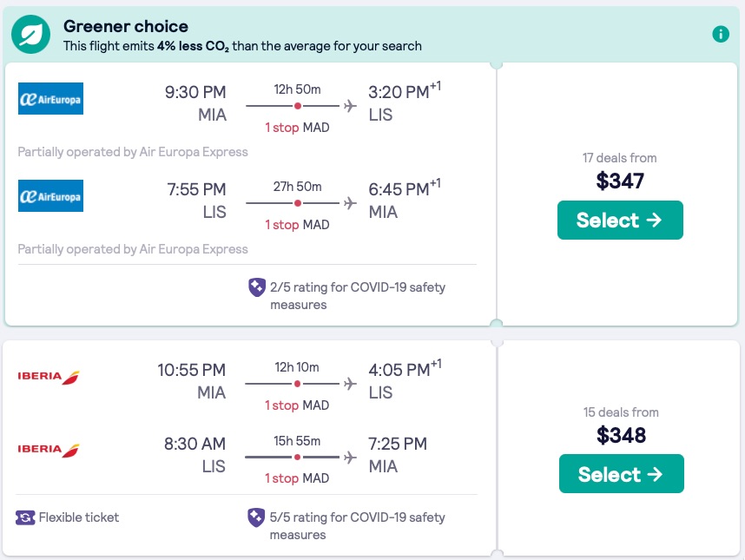This screenshot has width=745, height=560.
Task: Click the Flexible ticket label
Action: click(x=79, y=517)
